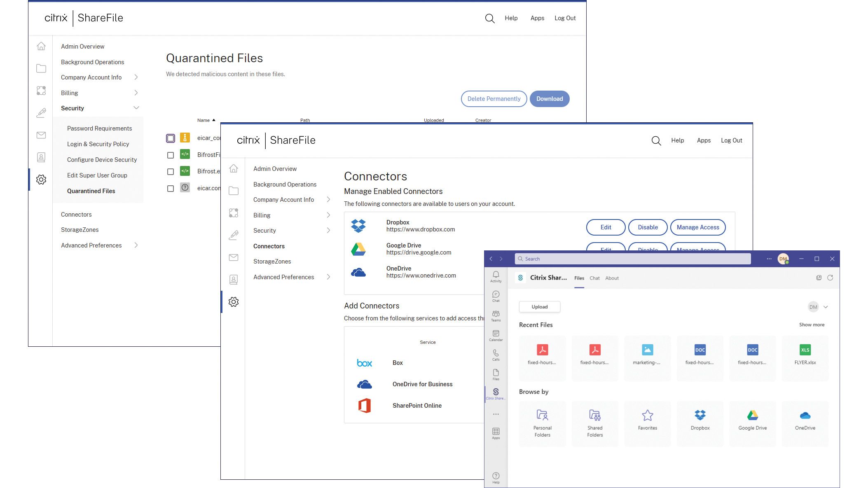Image resolution: width=868 pixels, height=488 pixels.
Task: Open Dropbox tile under Browse by
Action: click(x=700, y=424)
